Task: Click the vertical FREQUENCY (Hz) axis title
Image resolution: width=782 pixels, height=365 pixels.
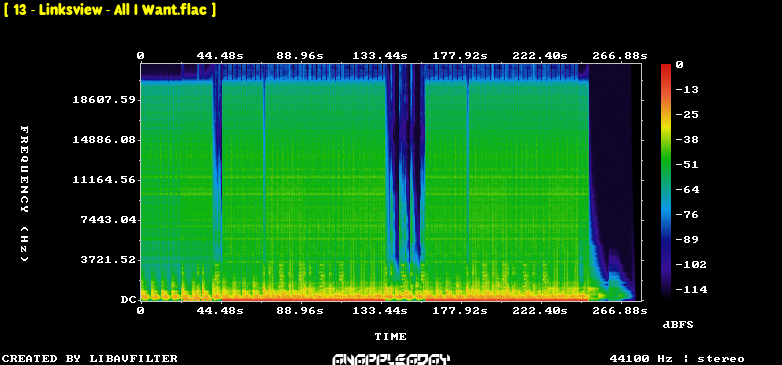Action: pyautogui.click(x=24, y=193)
